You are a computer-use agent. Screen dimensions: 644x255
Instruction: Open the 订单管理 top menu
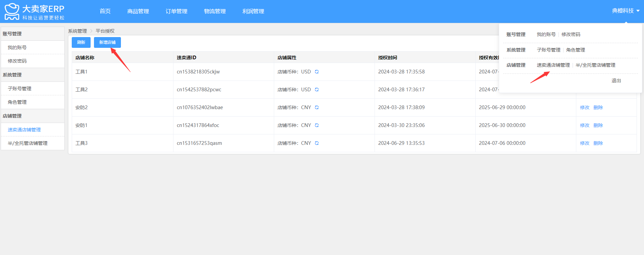pyautogui.click(x=176, y=11)
